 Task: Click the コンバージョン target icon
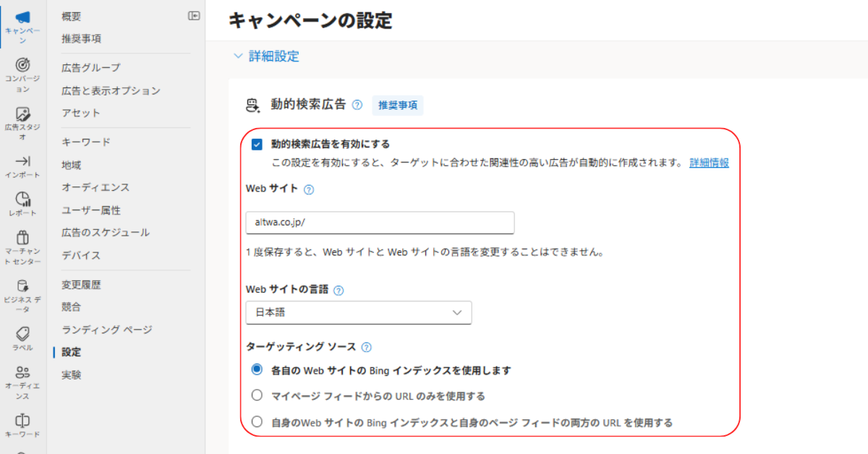pyautogui.click(x=22, y=65)
